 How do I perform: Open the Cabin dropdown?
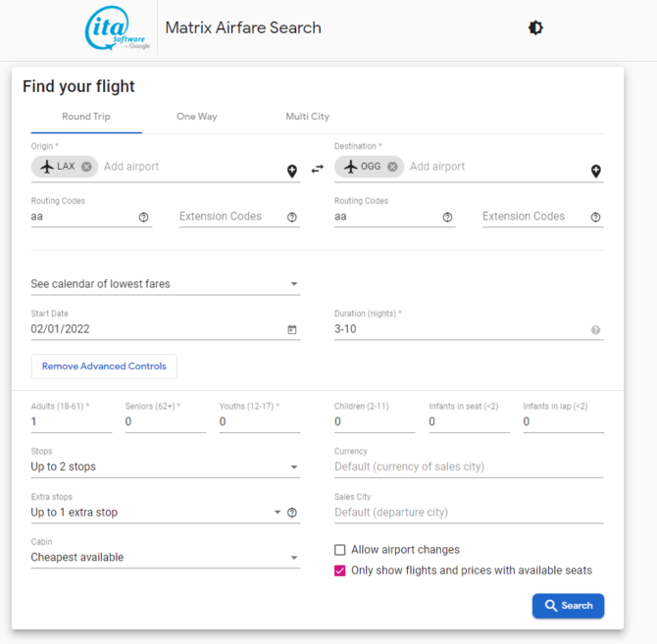[x=166, y=558]
